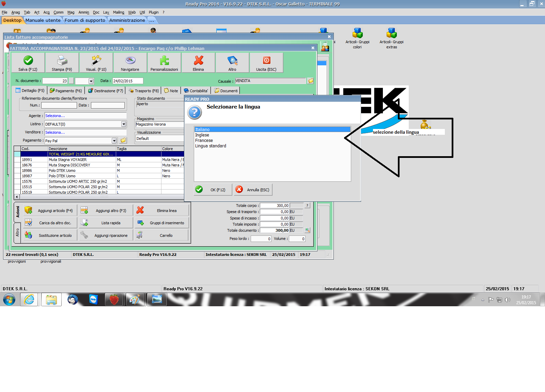Cancel dialog with Annulla (ESC)

point(253,190)
